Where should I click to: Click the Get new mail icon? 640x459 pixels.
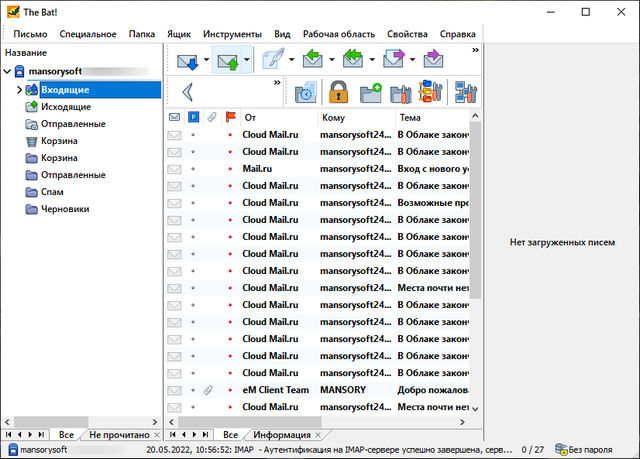tap(187, 61)
